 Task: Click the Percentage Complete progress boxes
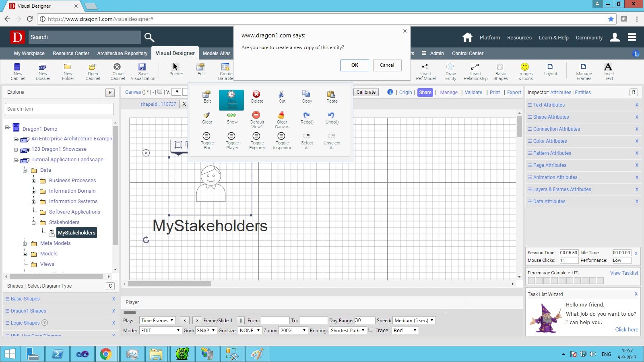pos(566,281)
